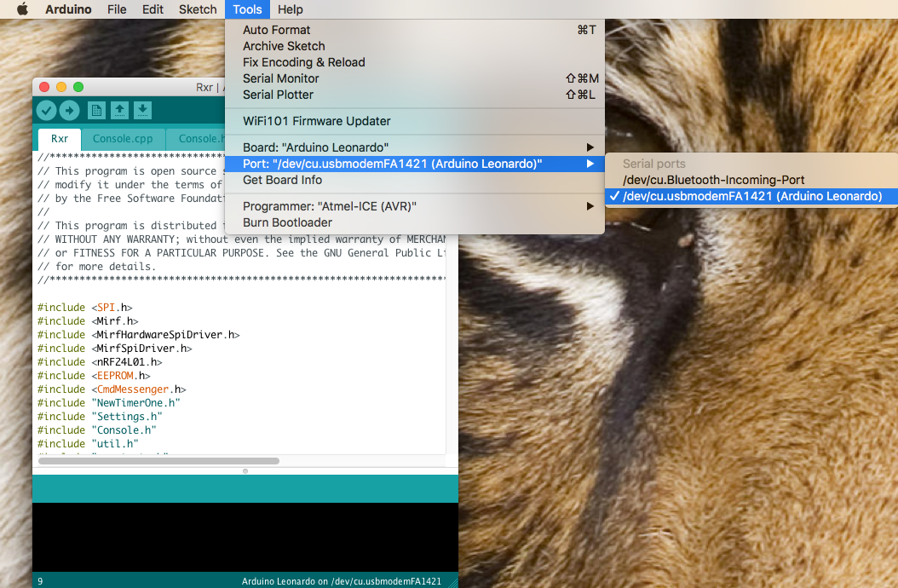Select Burn Bootloader

415,222
